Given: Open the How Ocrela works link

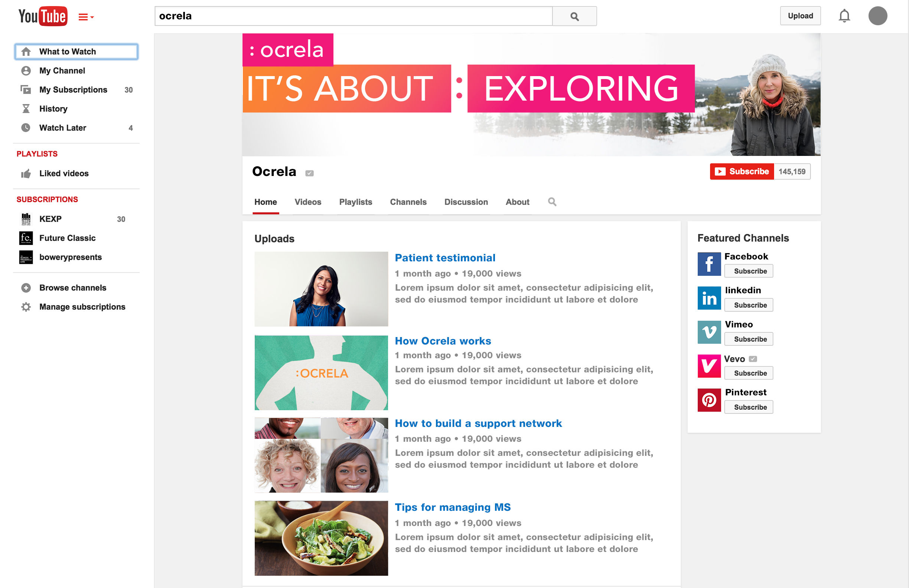Looking at the screenshot, I should (443, 341).
